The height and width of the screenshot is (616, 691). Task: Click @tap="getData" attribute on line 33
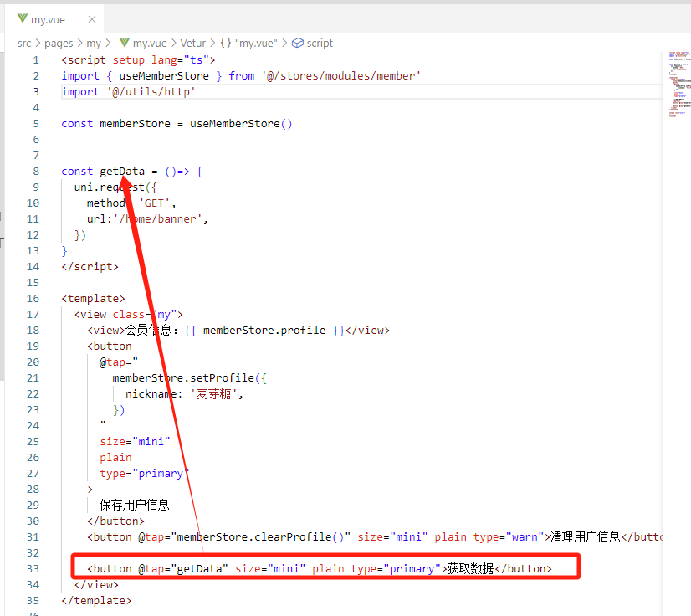(183, 569)
